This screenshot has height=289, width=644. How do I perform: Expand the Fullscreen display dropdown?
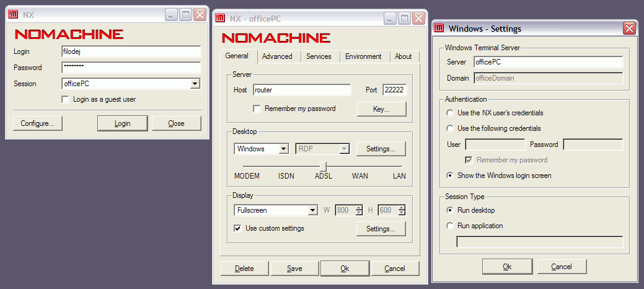click(x=314, y=210)
